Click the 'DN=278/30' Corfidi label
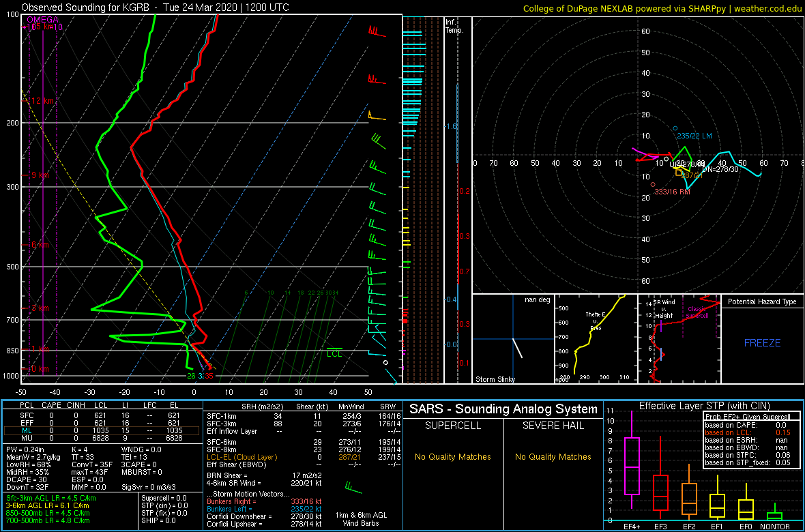 [720, 169]
